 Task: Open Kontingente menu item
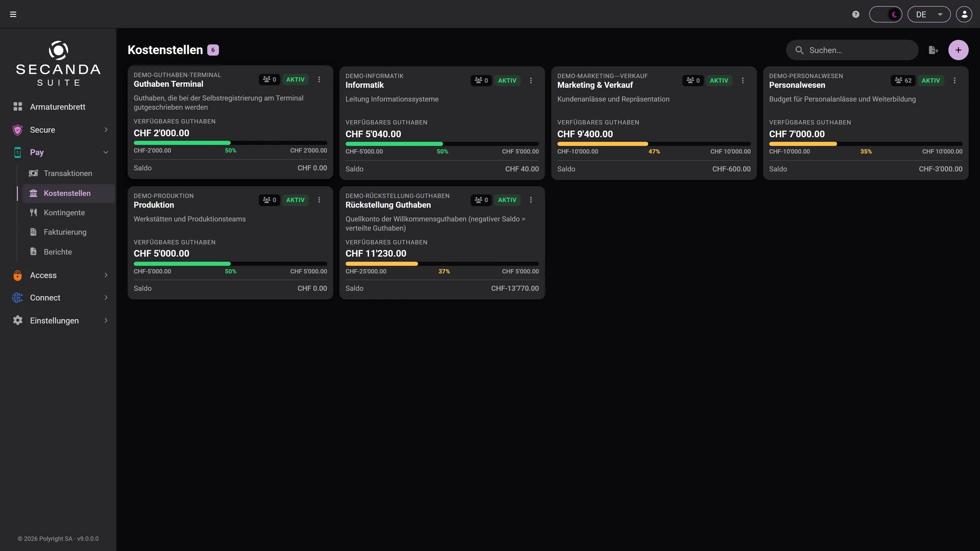64,213
